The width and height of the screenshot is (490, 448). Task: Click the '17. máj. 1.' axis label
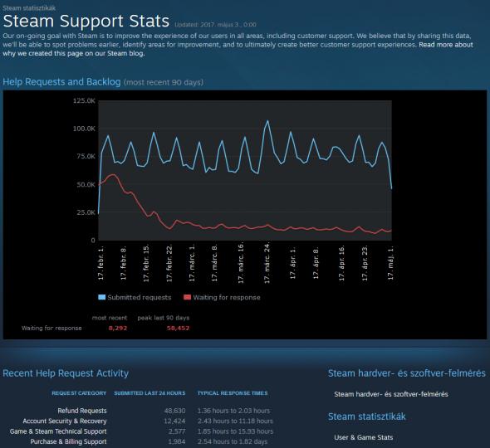tap(390, 262)
